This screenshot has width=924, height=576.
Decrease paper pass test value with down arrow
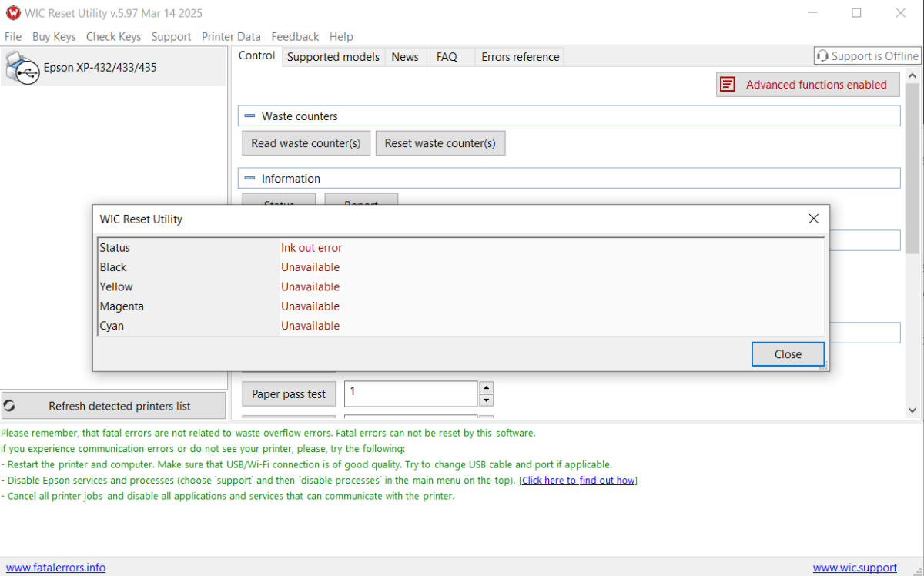point(486,400)
